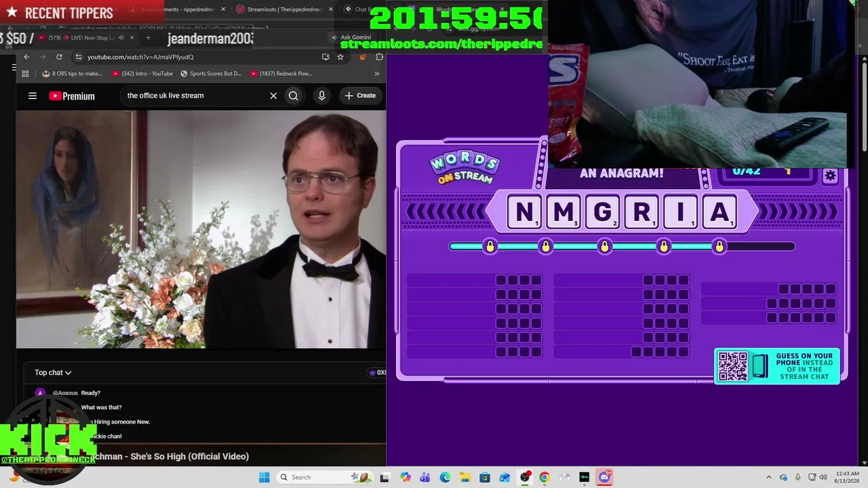Click the YouTube search magnifier button
The width and height of the screenshot is (868, 488).
(x=294, y=96)
